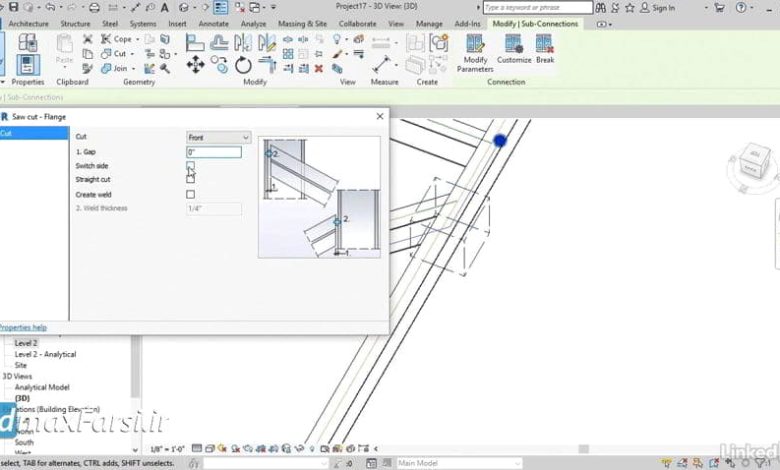Open the Massing & Site ribbon tab
The width and height of the screenshot is (780, 470).
pos(302,24)
